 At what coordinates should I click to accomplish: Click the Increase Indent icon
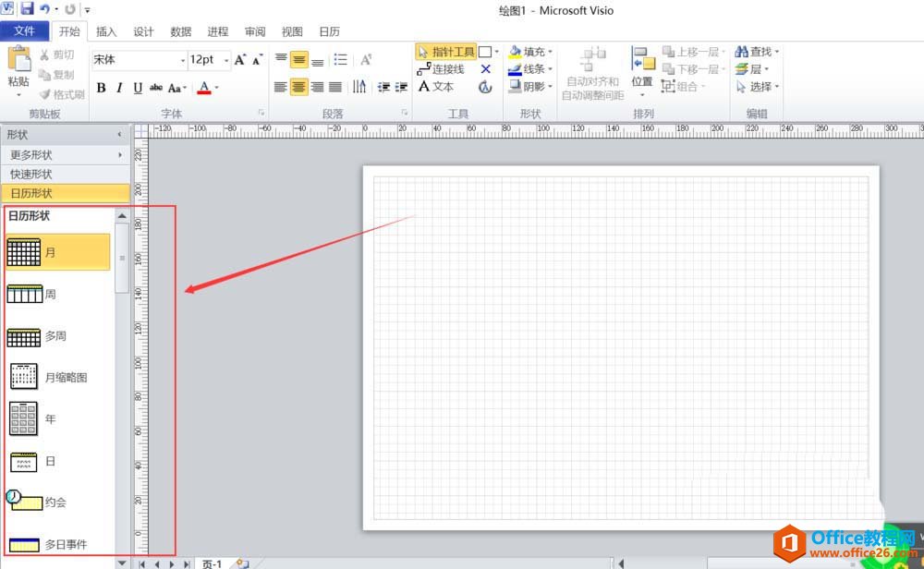[x=401, y=88]
